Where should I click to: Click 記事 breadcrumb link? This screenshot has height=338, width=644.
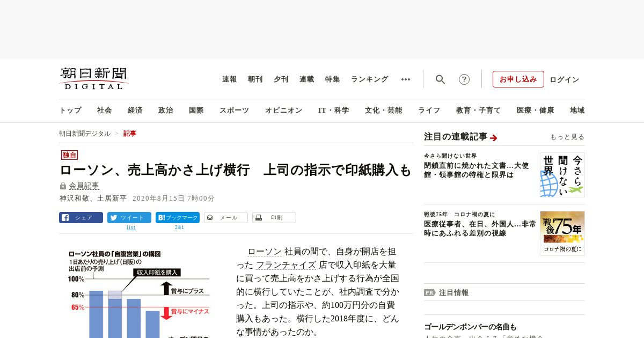[x=130, y=134]
